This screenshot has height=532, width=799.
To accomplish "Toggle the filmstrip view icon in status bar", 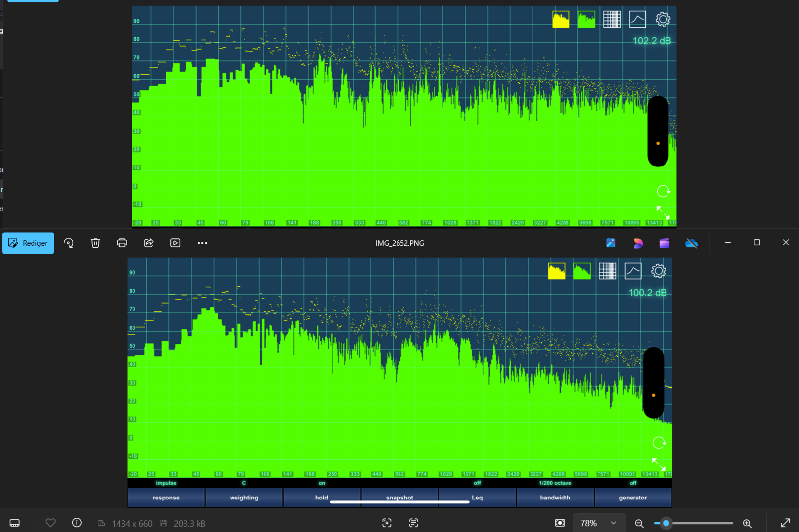I will coord(15,523).
